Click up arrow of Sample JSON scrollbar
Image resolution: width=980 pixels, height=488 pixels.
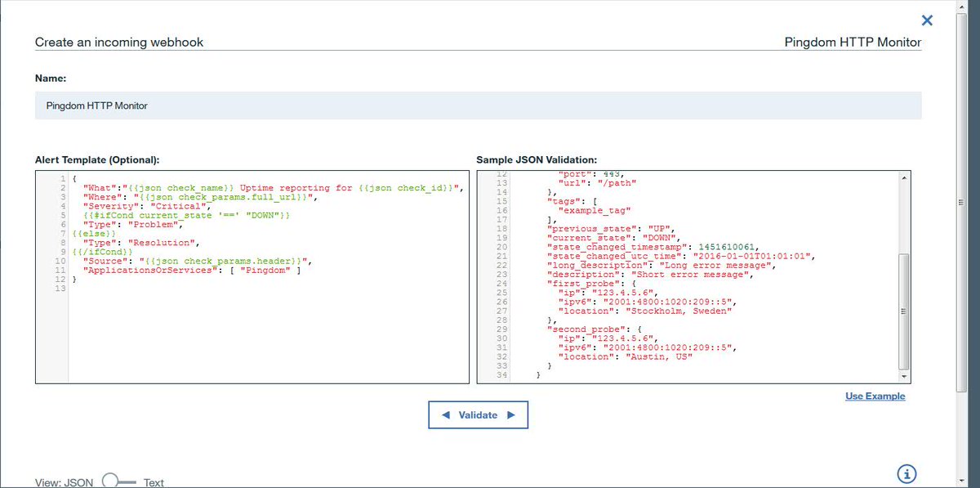(903, 177)
